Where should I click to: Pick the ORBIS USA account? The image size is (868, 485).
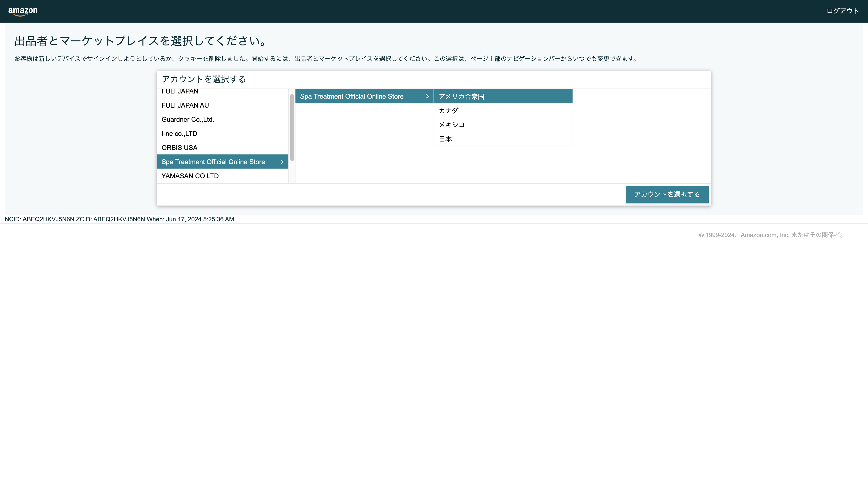click(x=222, y=148)
